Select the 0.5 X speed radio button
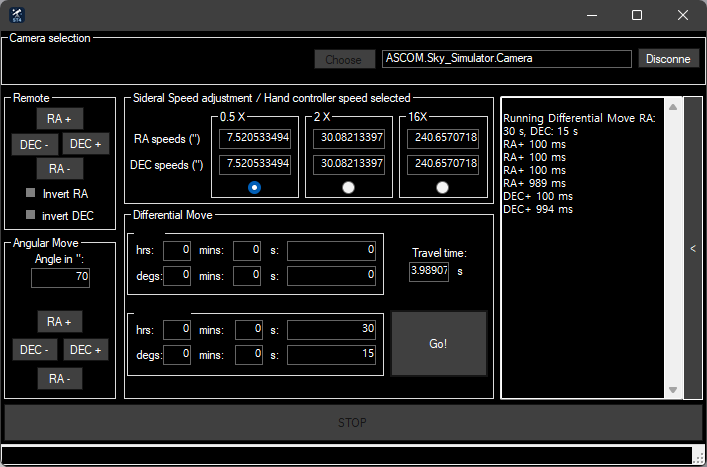The image size is (707, 467). tap(254, 188)
